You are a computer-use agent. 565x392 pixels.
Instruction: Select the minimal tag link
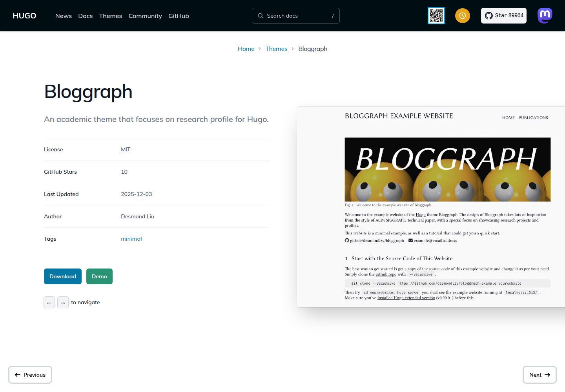click(x=131, y=239)
